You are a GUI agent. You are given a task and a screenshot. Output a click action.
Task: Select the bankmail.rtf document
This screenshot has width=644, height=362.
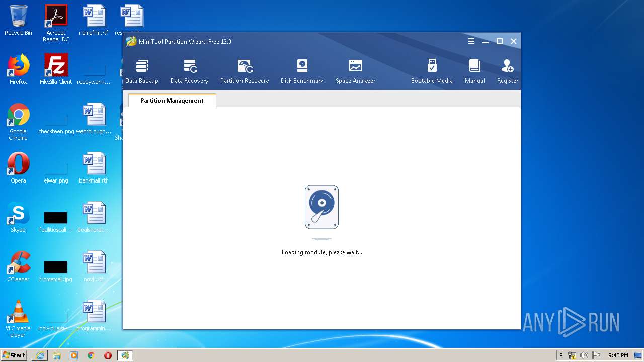[94, 168]
